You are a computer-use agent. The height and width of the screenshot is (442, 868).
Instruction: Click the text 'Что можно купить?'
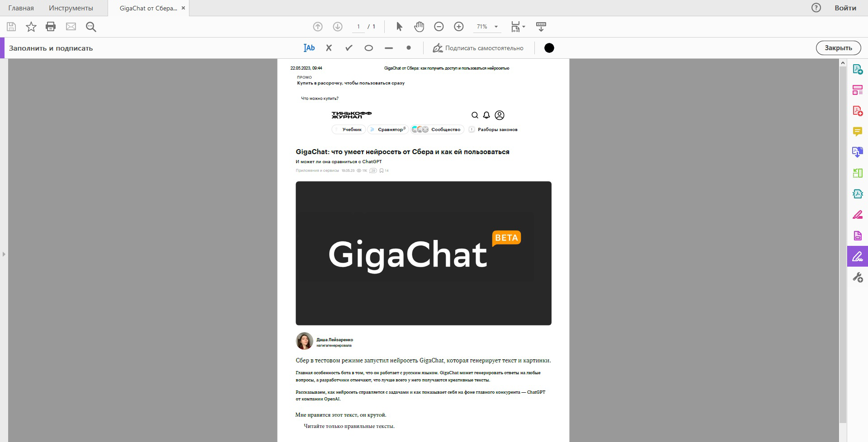pyautogui.click(x=320, y=99)
